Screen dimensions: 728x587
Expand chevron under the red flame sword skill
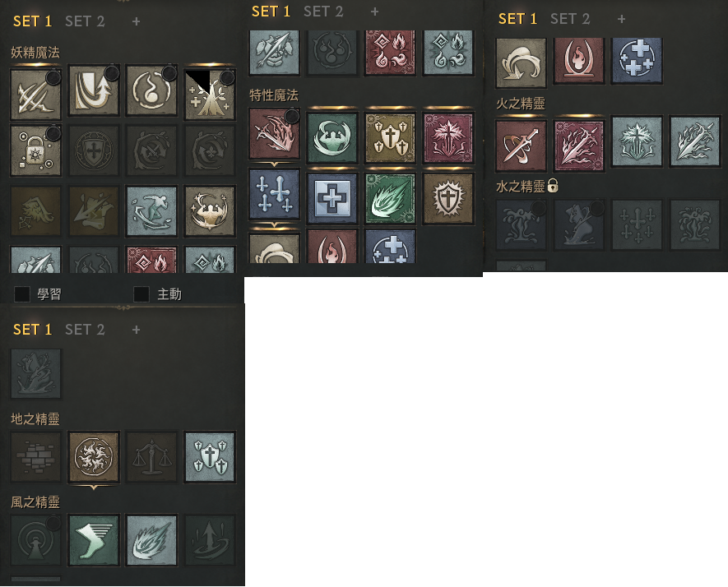point(275,164)
